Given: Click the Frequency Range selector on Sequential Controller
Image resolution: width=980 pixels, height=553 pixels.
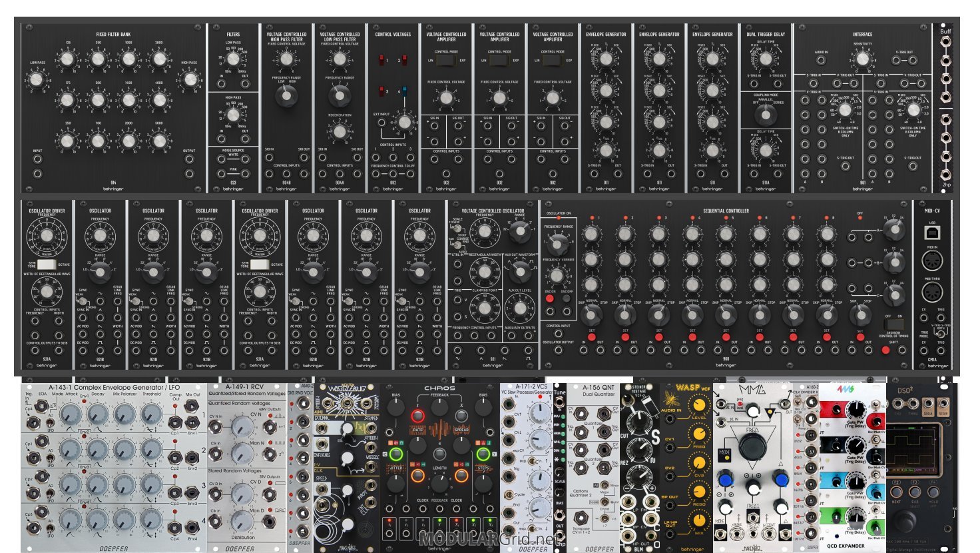Looking at the screenshot, I should coord(556,244).
